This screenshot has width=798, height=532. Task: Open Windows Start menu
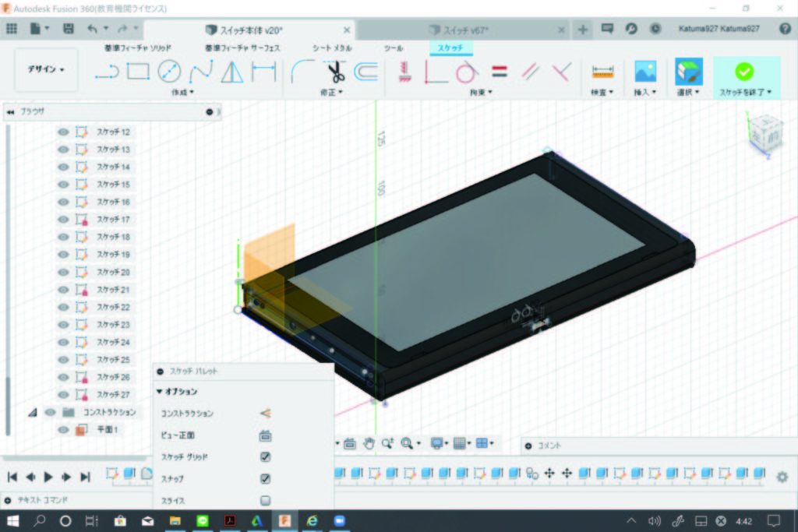pos(13,520)
